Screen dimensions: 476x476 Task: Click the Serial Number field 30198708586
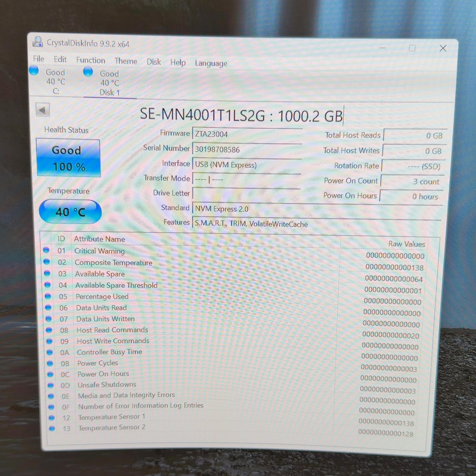click(x=247, y=150)
